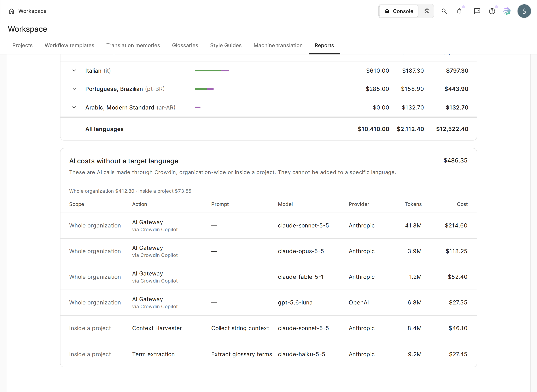This screenshot has height=392, width=537.
Task: Click Italian $610.00 amount
Action: coord(378,71)
